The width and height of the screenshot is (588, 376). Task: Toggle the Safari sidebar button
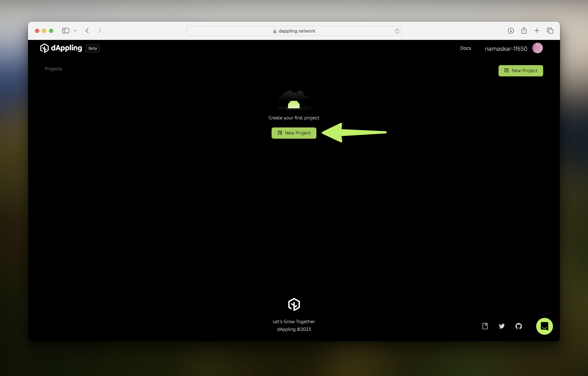pos(66,30)
